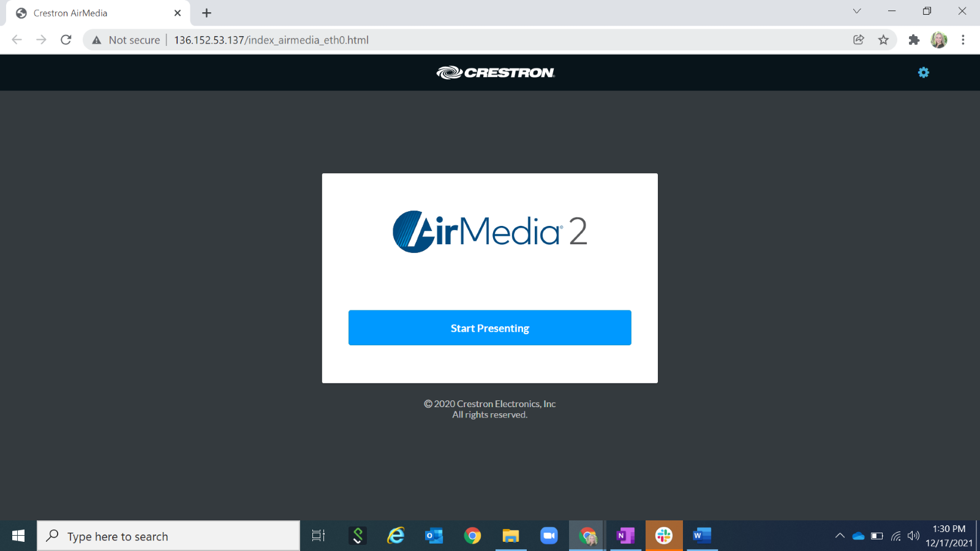This screenshot has width=980, height=551.
Task: Check battery status in tray
Action: click(x=876, y=536)
